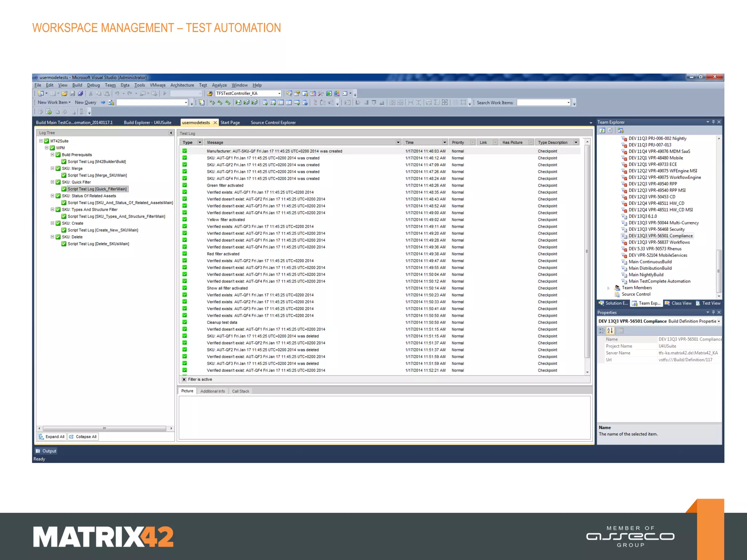Click the icon left of TFSTestController_KA box
747x560 pixels.
tap(210, 94)
